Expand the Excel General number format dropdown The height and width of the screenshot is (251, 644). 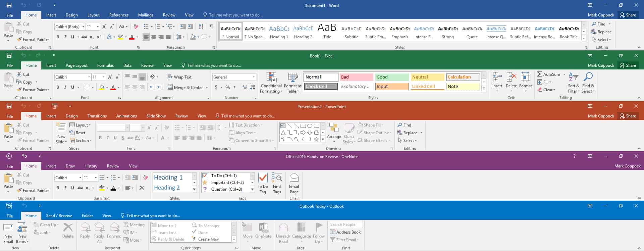click(254, 77)
